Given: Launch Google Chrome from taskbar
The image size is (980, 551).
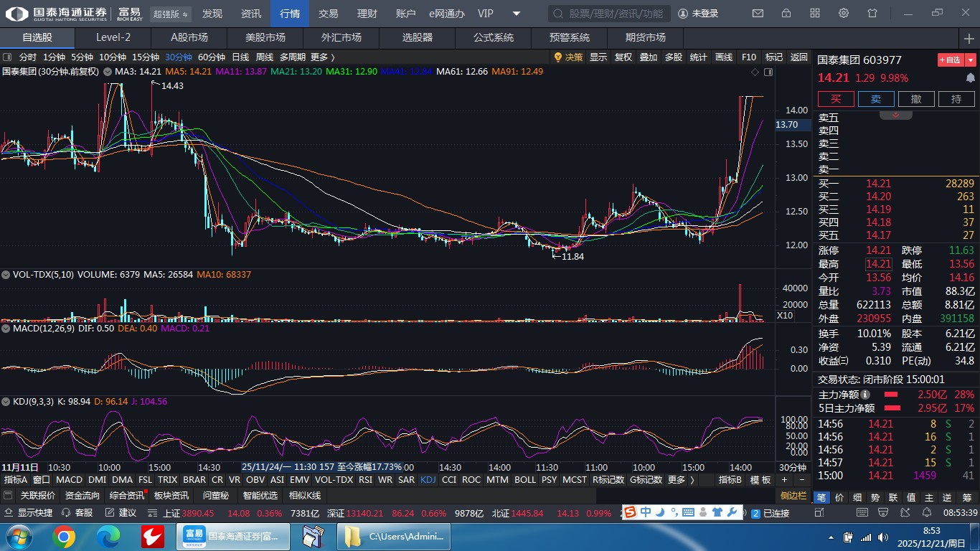Looking at the screenshot, I should [x=63, y=537].
